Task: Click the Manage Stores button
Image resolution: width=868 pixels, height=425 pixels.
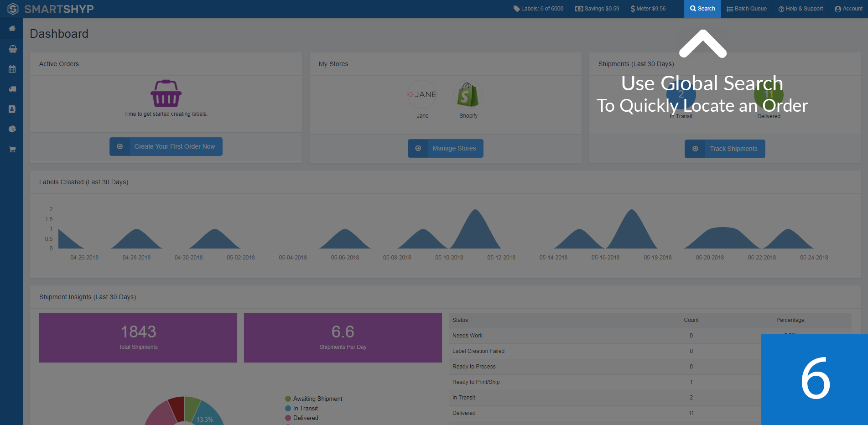Action: click(446, 148)
